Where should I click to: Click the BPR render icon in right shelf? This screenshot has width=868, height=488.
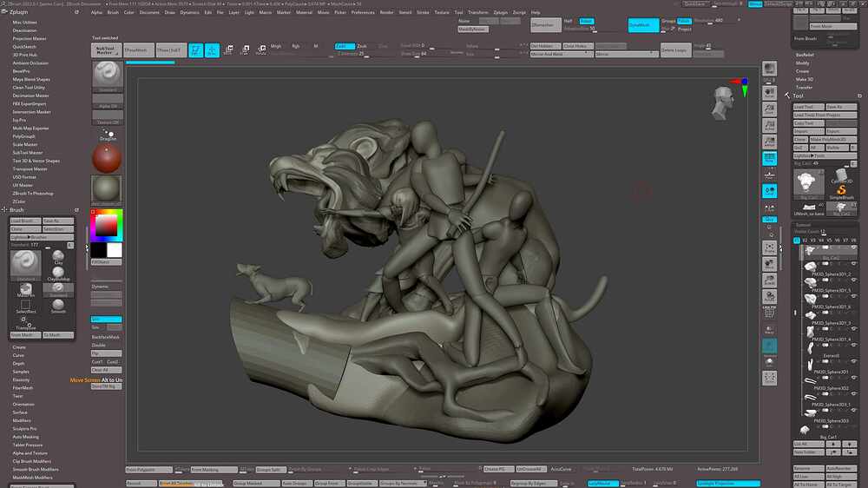[x=769, y=69]
